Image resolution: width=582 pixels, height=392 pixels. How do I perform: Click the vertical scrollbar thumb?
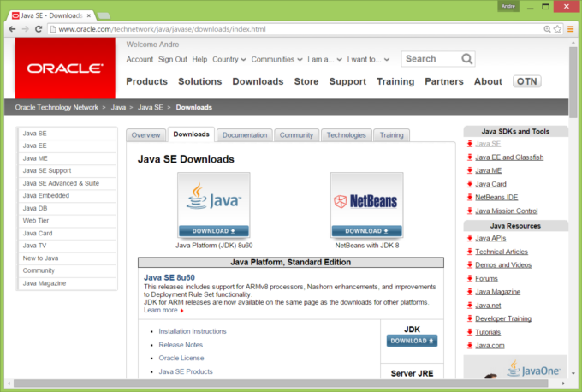[x=573, y=82]
